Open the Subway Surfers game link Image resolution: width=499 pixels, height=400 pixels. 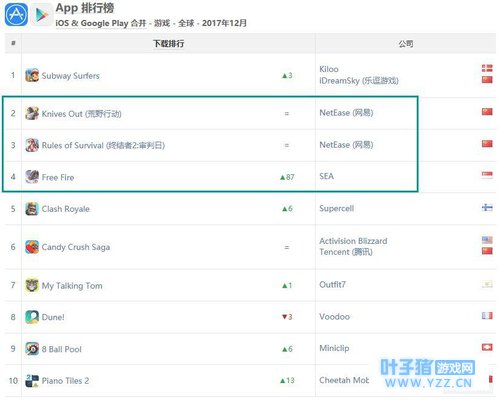70,76
